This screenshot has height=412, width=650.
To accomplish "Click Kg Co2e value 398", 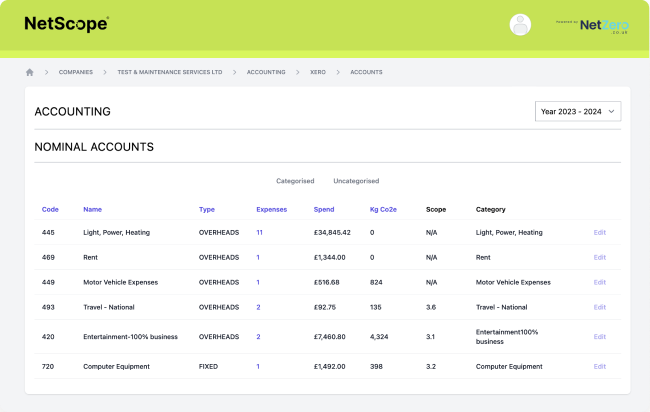I will (x=376, y=366).
